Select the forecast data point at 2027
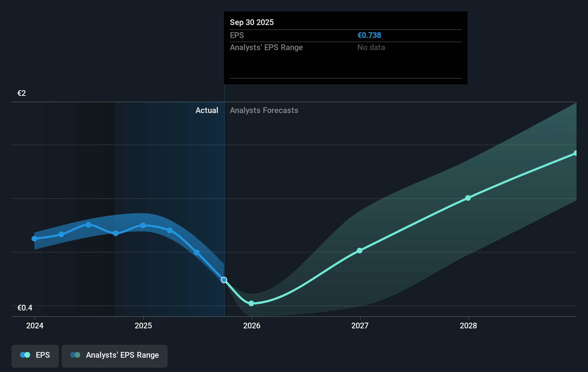Image resolution: width=588 pixels, height=372 pixels. pos(360,251)
